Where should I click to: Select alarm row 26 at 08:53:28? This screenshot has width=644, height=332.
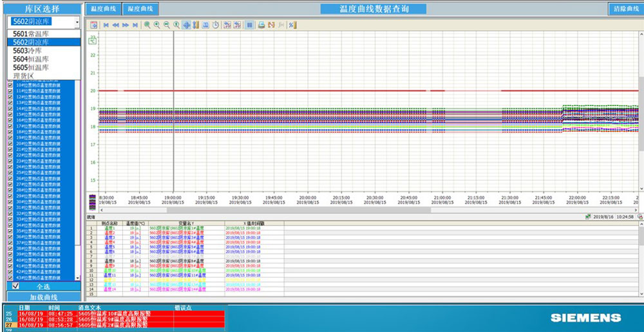coord(115,319)
